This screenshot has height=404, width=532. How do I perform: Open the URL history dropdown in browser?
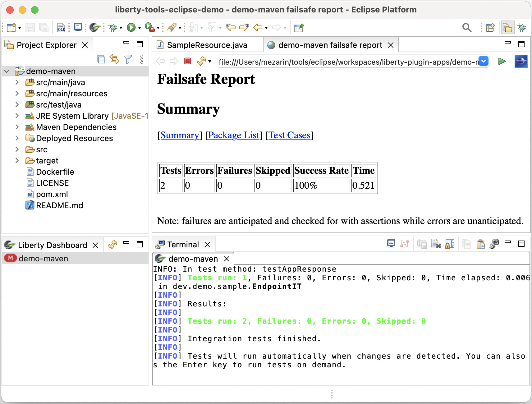(x=484, y=61)
